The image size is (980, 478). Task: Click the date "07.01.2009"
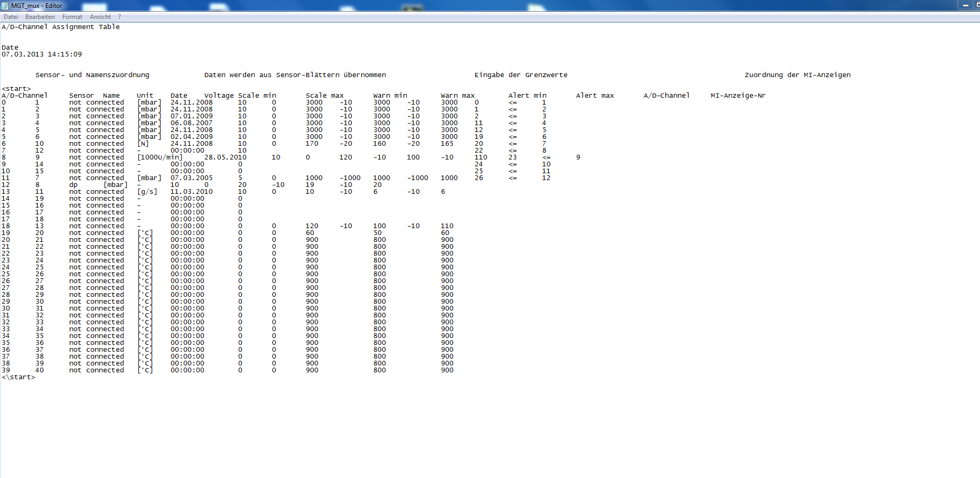pos(192,116)
